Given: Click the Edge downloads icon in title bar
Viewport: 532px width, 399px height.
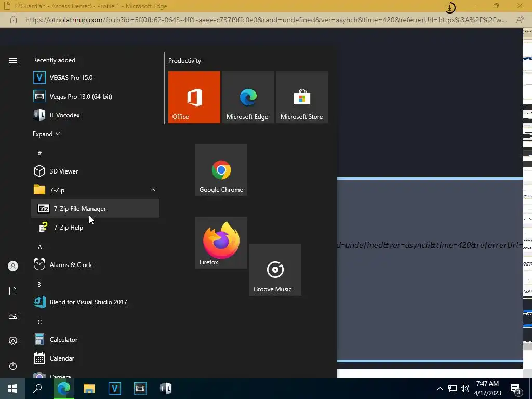Looking at the screenshot, I should (450, 7).
